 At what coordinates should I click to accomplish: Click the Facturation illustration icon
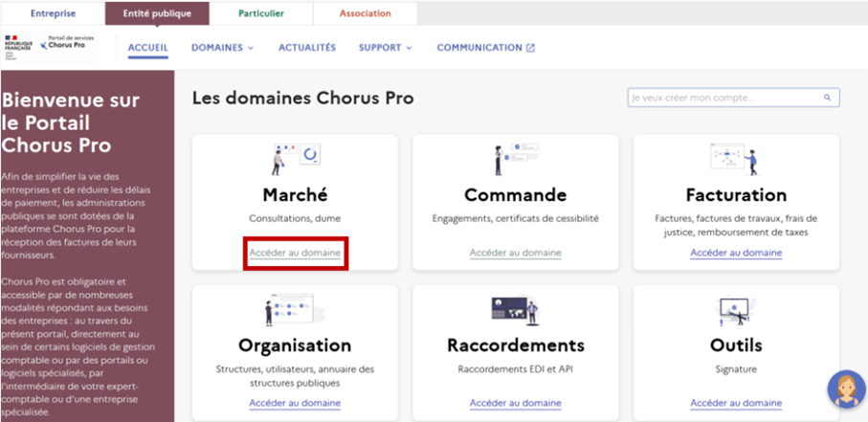click(x=735, y=159)
